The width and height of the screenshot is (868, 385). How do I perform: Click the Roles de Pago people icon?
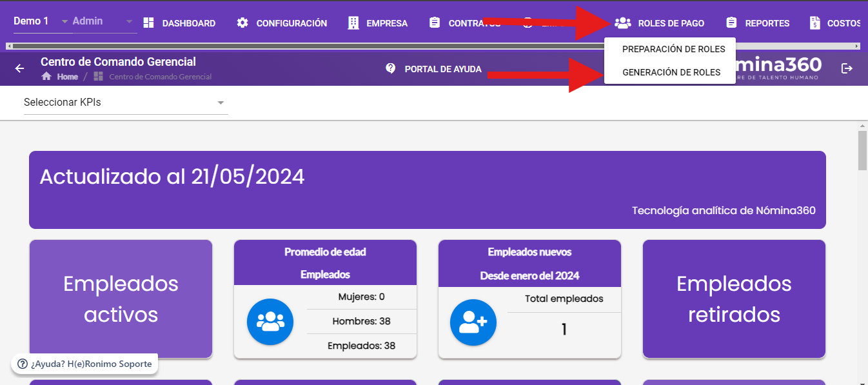tap(623, 23)
